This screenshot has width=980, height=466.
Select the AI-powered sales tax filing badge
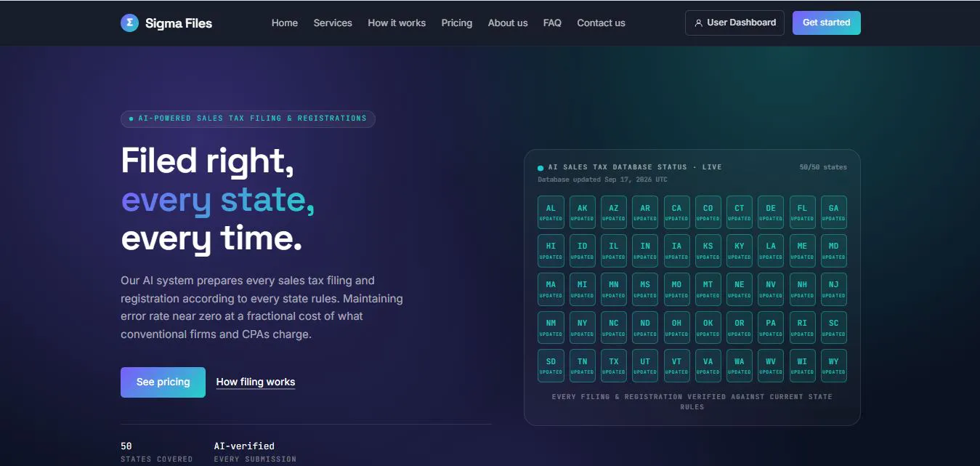[x=248, y=118]
